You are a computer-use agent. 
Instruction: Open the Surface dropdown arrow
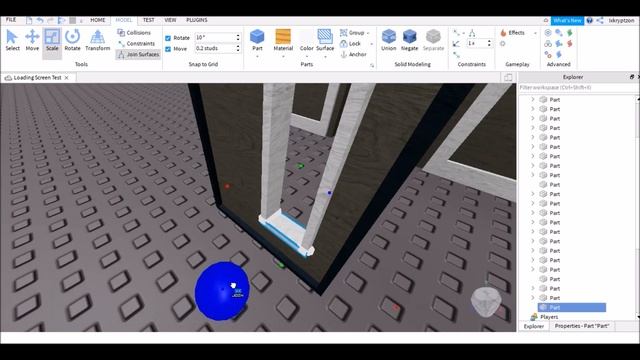(x=325, y=56)
